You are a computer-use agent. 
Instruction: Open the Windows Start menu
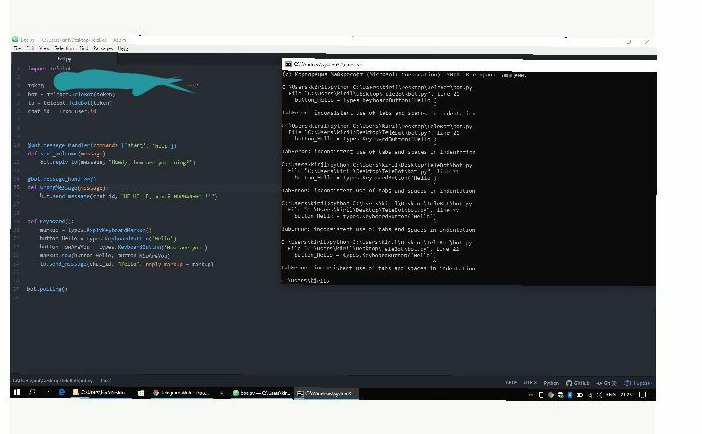coord(17,393)
